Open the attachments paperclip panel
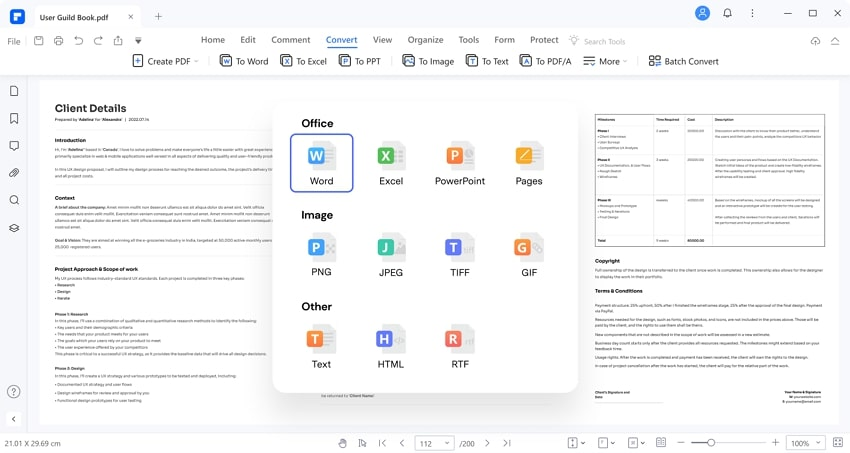The image size is (850, 453). (14, 173)
